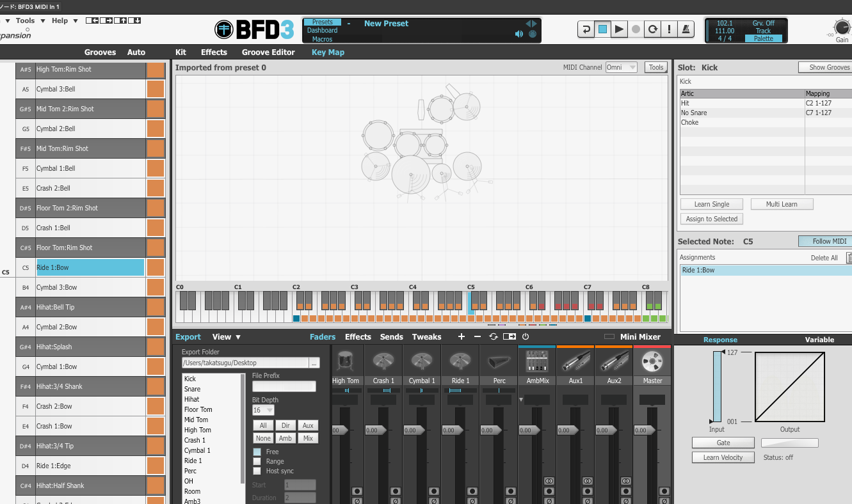The width and height of the screenshot is (852, 504).
Task: Click the circular arrow loop icon in transport
Action: [652, 29]
